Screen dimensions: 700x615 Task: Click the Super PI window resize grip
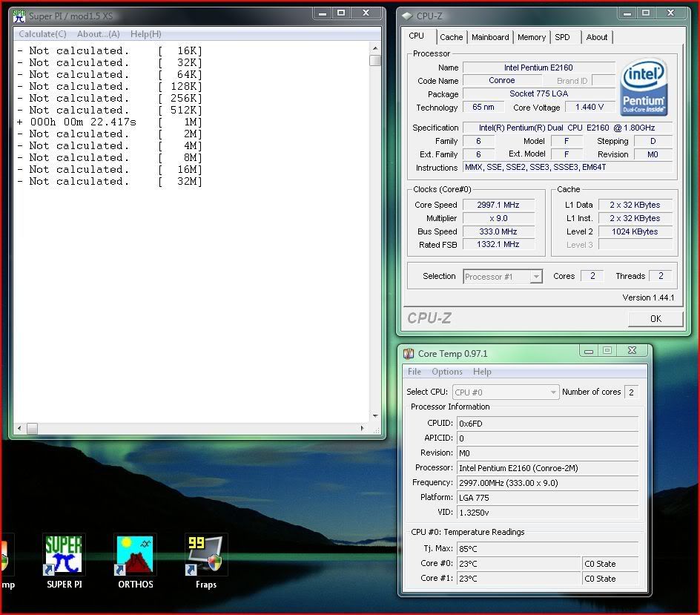pos(376,430)
